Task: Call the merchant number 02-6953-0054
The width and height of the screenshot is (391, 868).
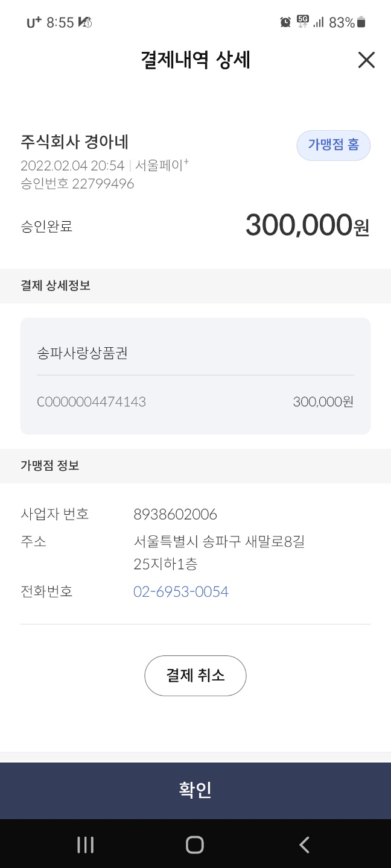Action: (x=181, y=591)
